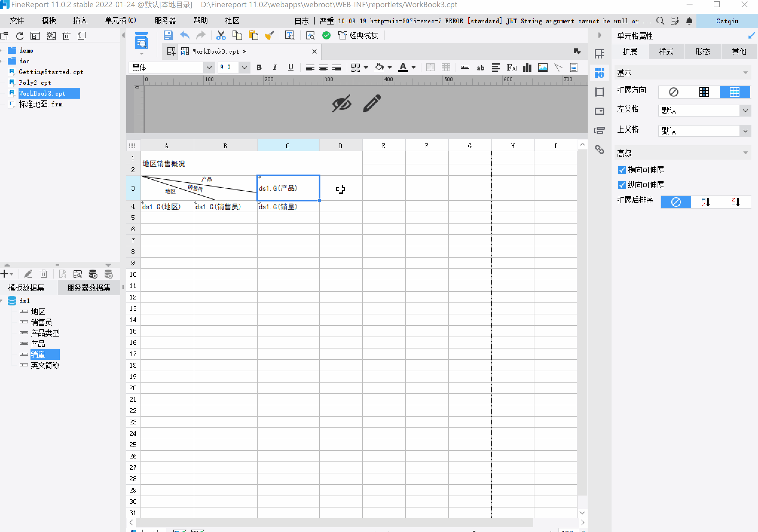Click the notification bell icon
Image resolution: width=758 pixels, height=532 pixels.
pos(689,21)
